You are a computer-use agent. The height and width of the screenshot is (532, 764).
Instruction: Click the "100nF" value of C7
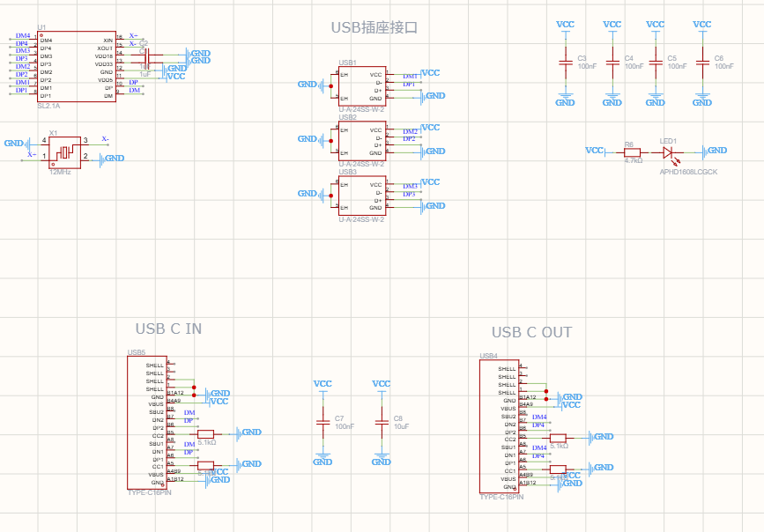pyautogui.click(x=345, y=426)
